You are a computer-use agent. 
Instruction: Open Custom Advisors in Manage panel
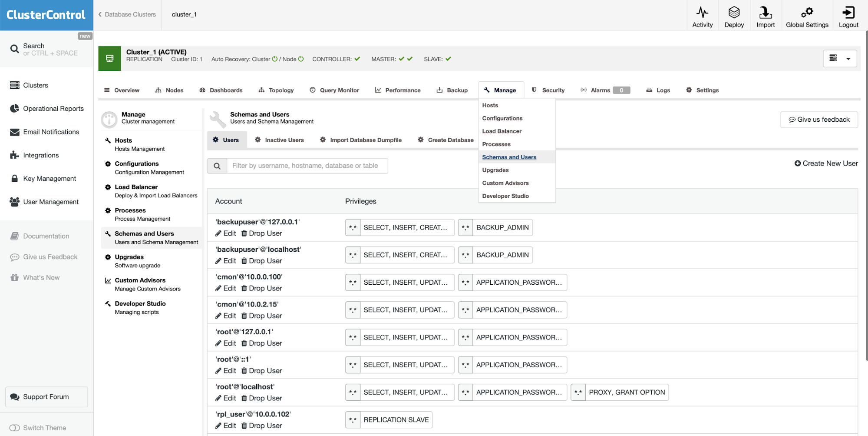[x=152, y=284]
